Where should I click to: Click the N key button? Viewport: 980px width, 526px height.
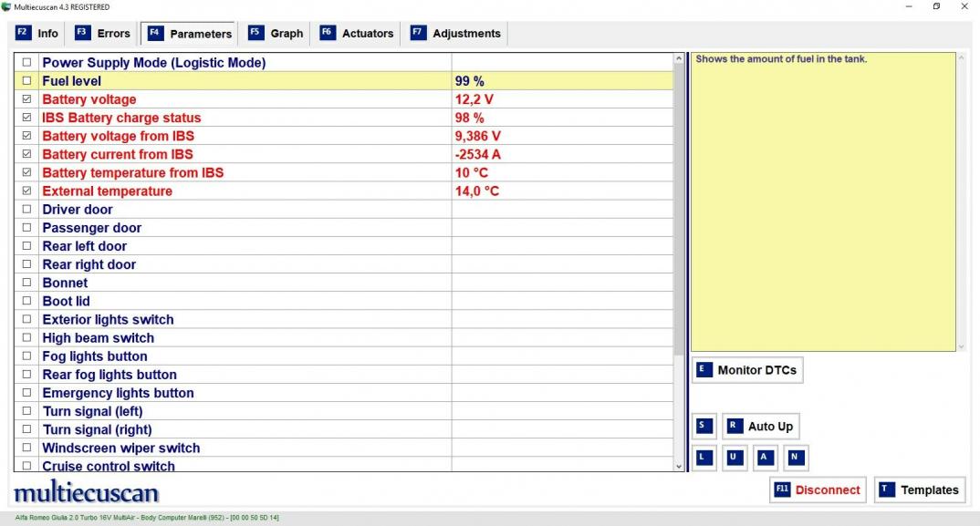796,458
